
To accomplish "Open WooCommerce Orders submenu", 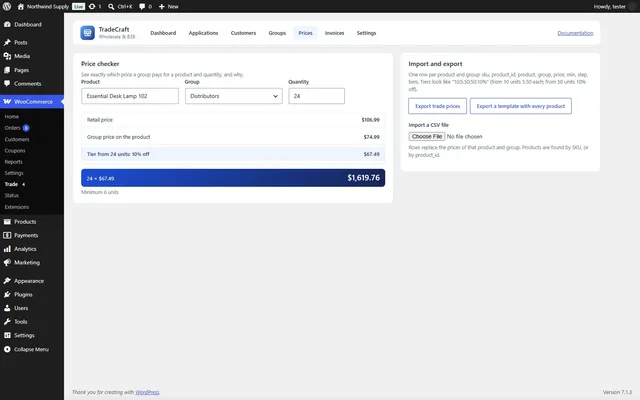I will click(x=12, y=128).
